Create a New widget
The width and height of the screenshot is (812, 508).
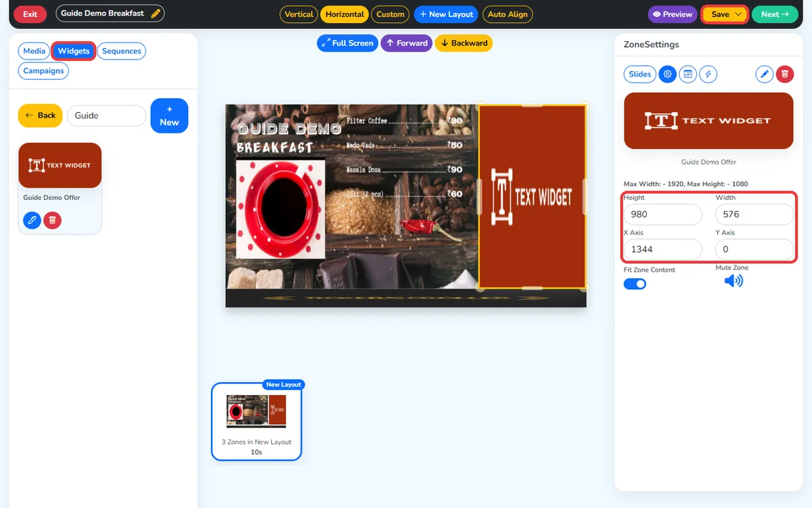click(169, 116)
